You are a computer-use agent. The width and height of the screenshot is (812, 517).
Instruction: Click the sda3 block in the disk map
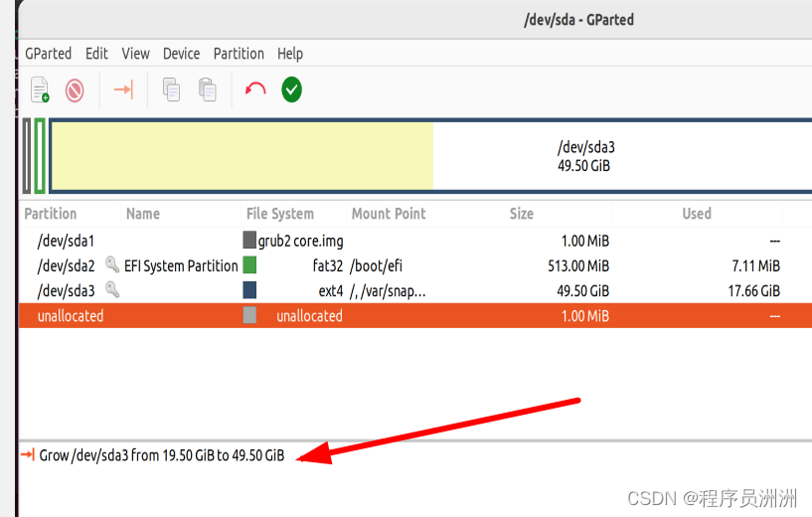point(430,156)
